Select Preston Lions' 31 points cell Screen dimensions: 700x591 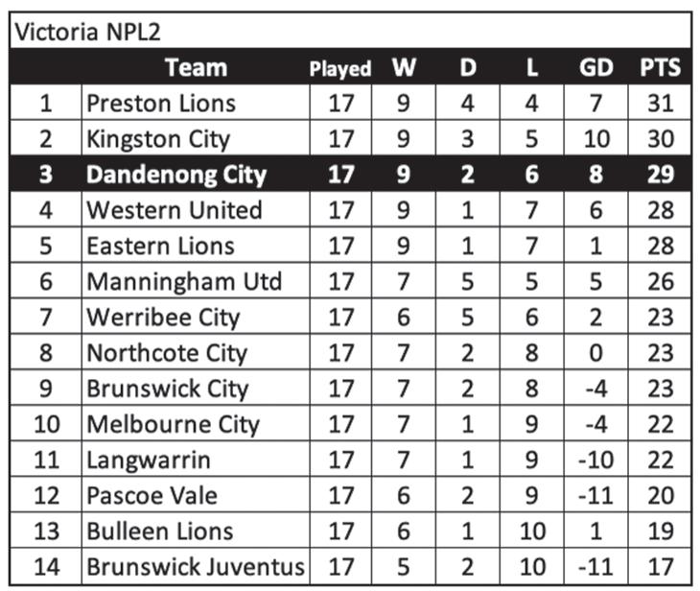click(x=661, y=103)
